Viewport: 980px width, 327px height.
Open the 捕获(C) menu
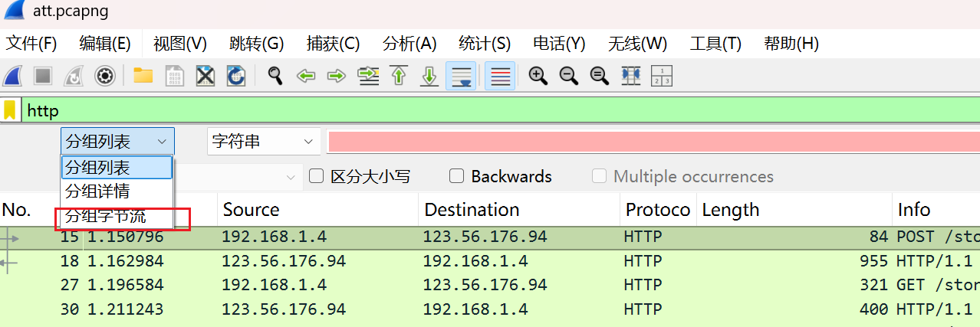tap(333, 44)
